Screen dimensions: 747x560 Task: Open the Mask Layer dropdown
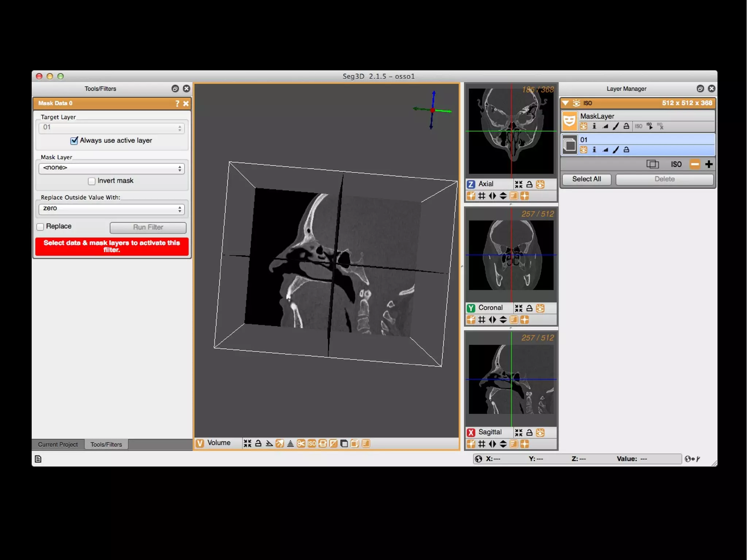[111, 168]
